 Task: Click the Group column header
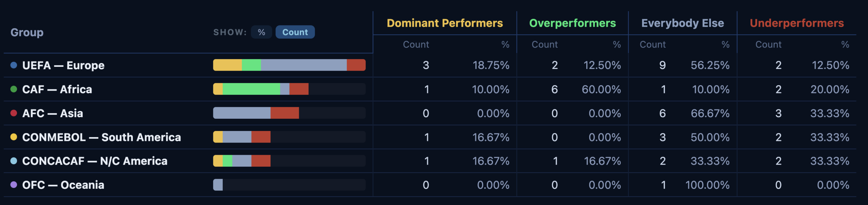(x=27, y=33)
